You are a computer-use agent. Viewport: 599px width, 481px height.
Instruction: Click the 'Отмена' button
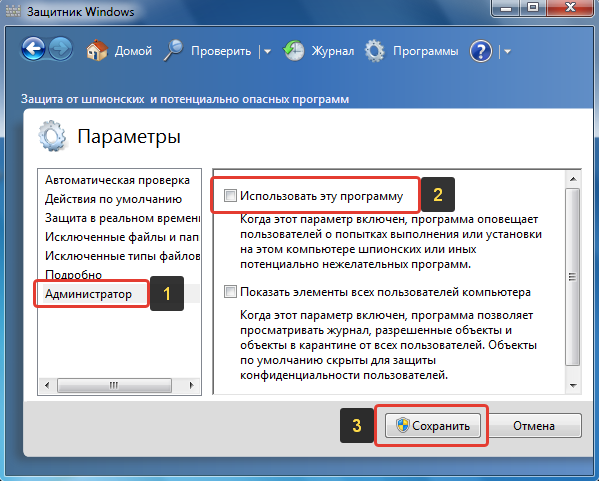tap(533, 426)
